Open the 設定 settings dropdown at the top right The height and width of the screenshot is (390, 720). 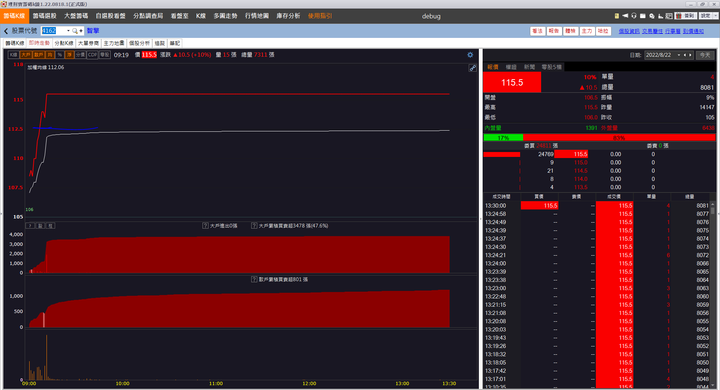(x=708, y=16)
